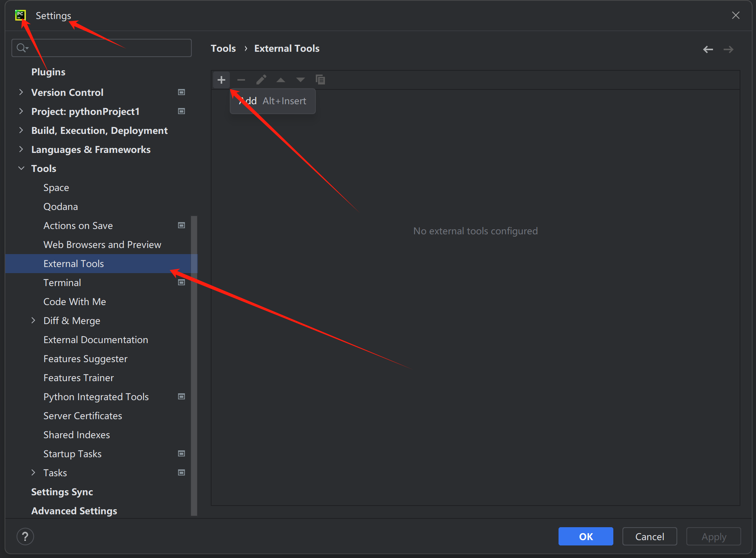The width and height of the screenshot is (756, 558).
Task: Click the Copy tool icon
Action: 320,80
